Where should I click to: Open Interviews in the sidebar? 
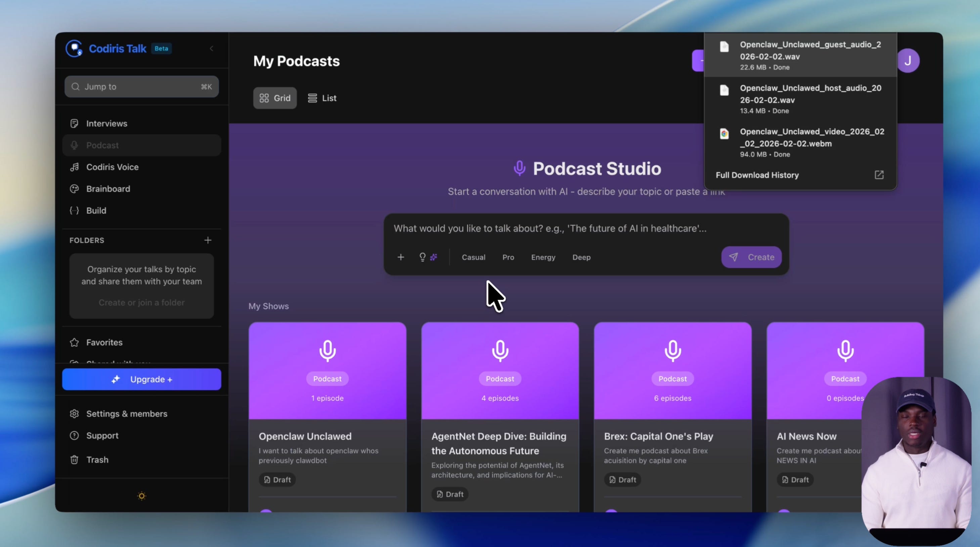pyautogui.click(x=141, y=123)
